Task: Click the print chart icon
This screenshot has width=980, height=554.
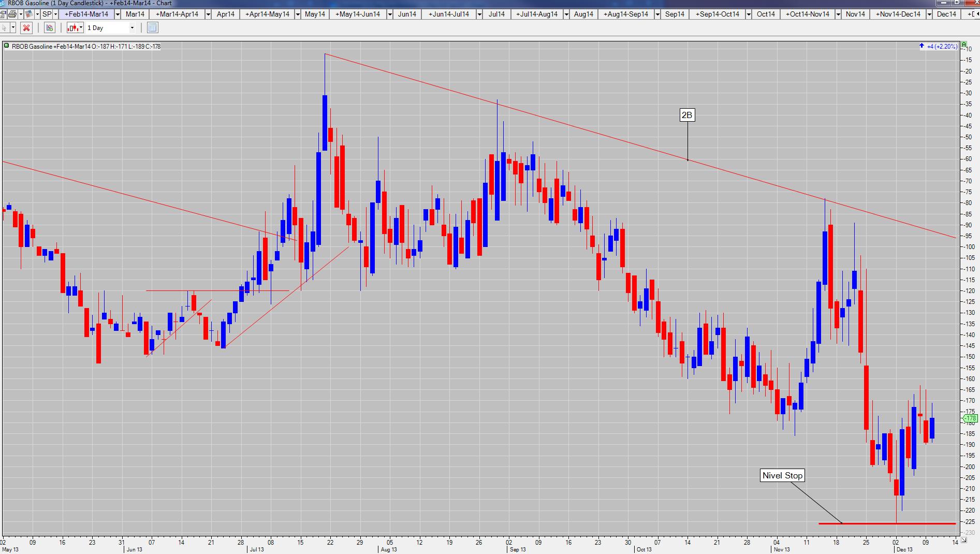Action: point(12,14)
